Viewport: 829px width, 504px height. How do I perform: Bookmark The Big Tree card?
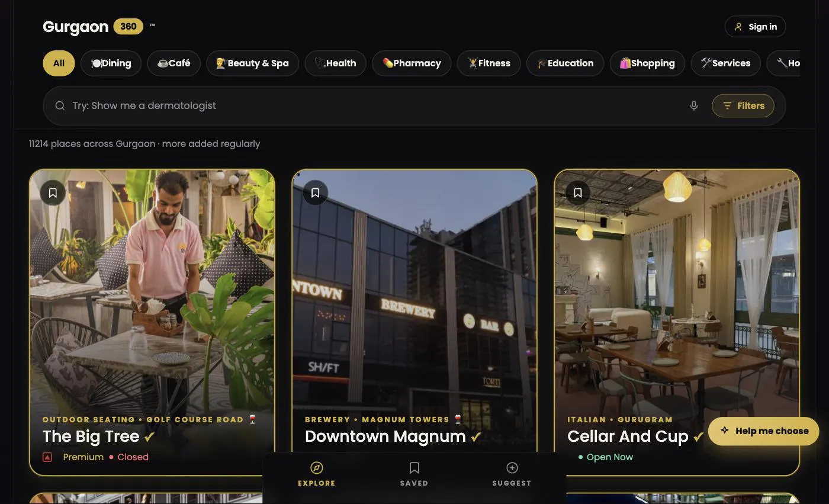point(53,192)
